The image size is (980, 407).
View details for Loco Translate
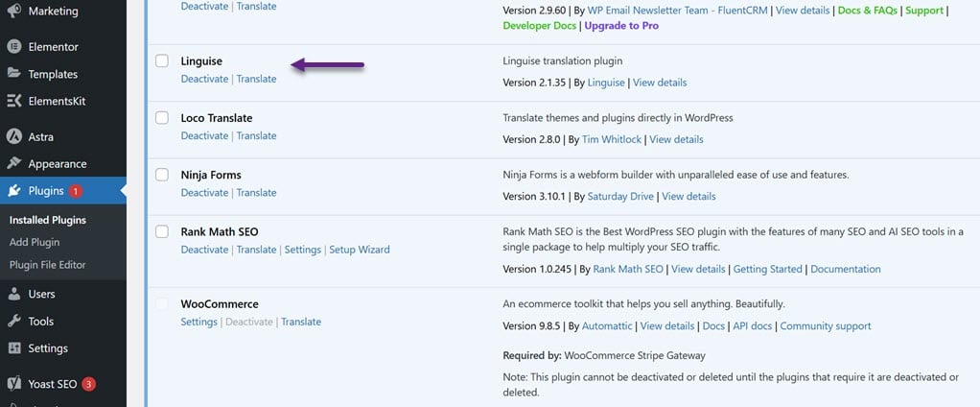676,139
